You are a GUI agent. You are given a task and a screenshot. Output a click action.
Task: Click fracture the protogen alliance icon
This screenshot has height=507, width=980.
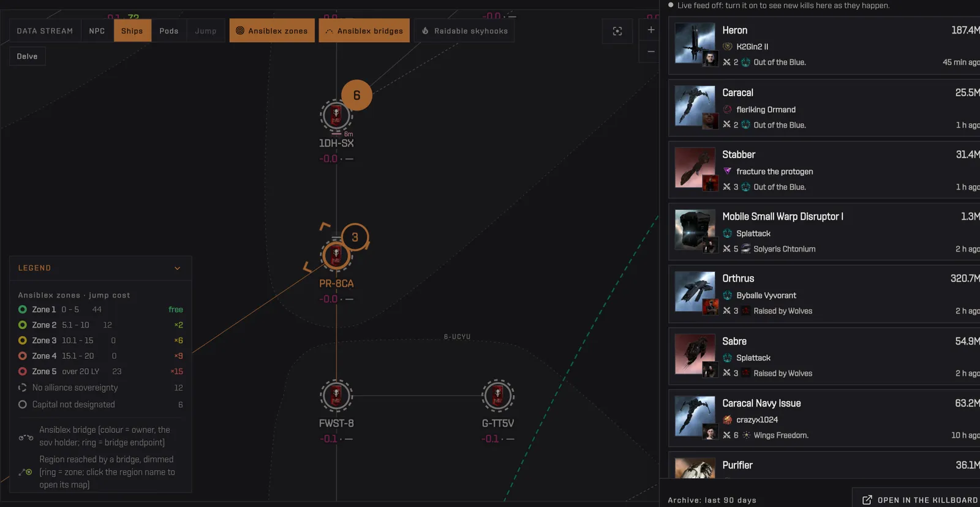pyautogui.click(x=728, y=171)
